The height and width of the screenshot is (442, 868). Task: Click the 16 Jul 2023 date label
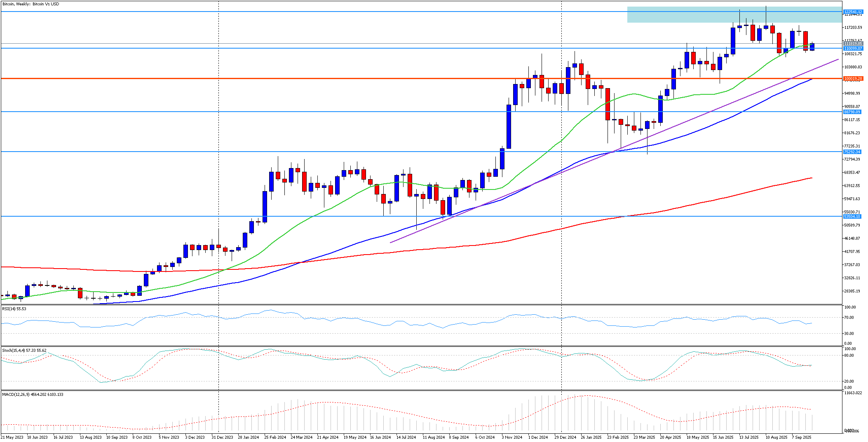click(63, 437)
